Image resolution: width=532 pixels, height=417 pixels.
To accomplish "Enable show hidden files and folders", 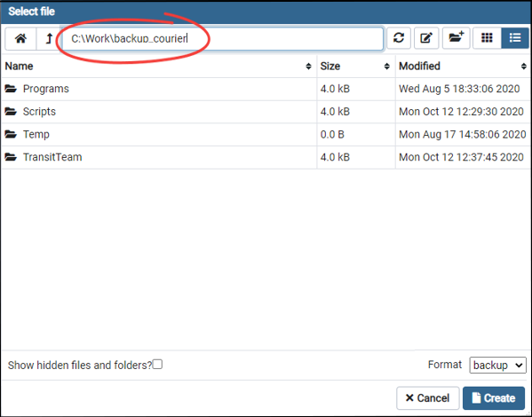I will [x=157, y=365].
